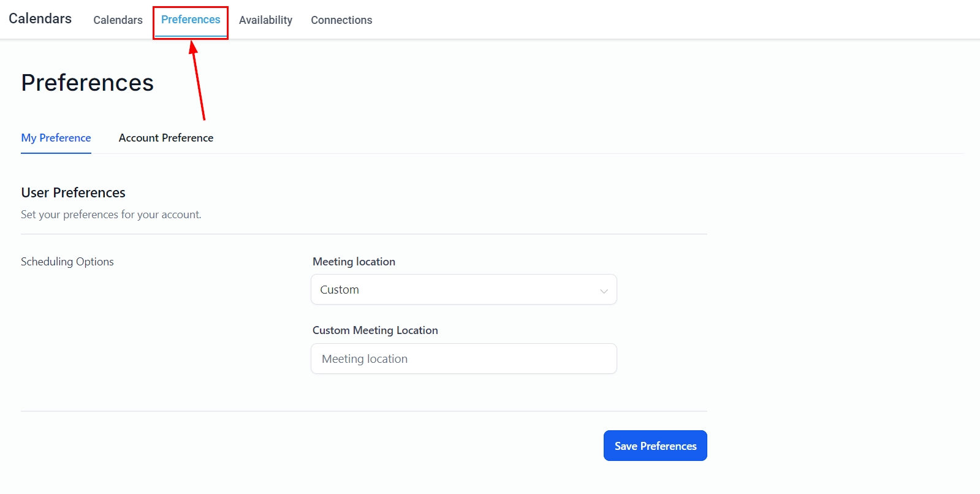
Task: Click the User Preferences section heading
Action: click(x=73, y=192)
